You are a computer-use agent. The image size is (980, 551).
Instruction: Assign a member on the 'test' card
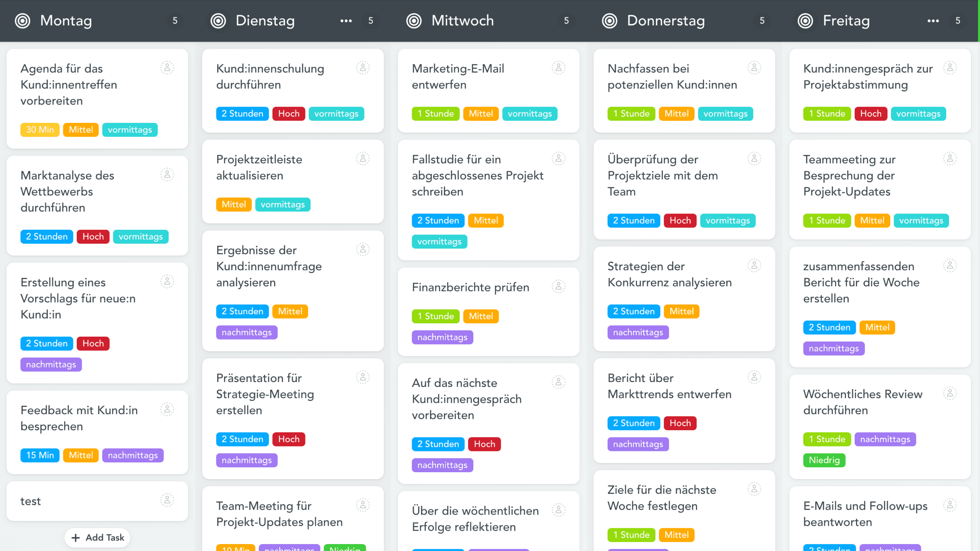click(167, 500)
